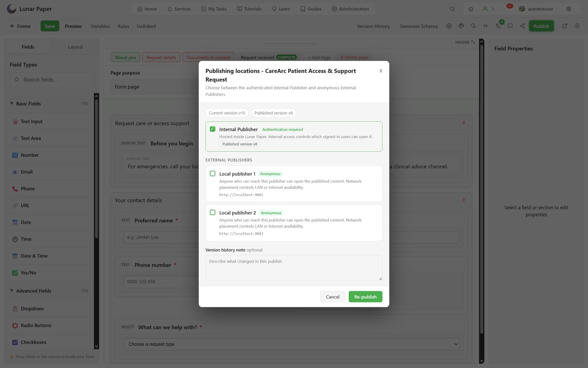
Task: Click the share icon beside Publish
Action: [x=522, y=26]
